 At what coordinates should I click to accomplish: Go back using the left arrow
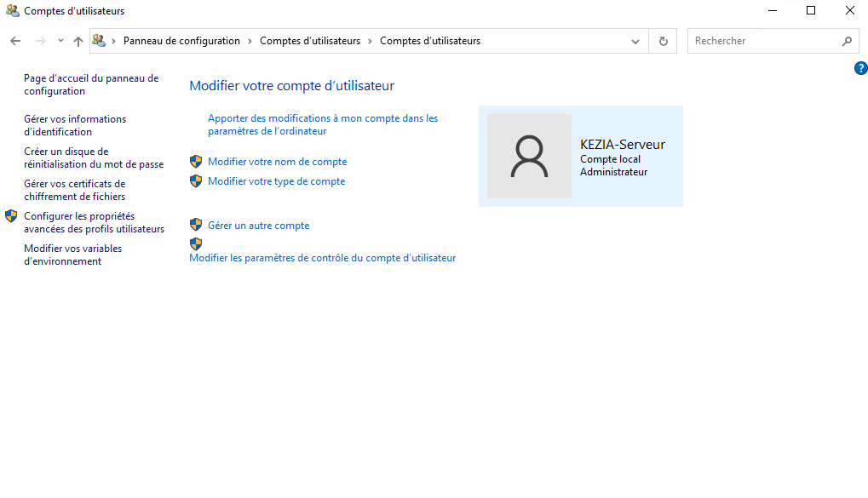point(15,41)
